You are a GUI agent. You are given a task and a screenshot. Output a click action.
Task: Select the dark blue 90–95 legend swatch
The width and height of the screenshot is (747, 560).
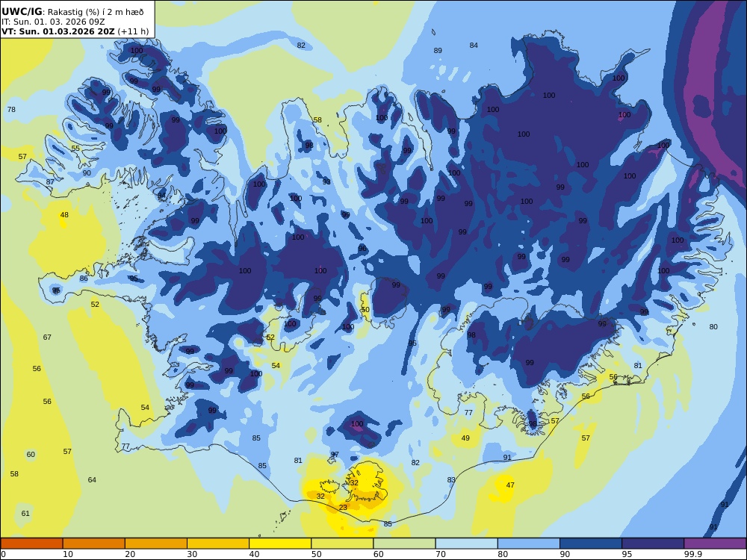(x=591, y=544)
